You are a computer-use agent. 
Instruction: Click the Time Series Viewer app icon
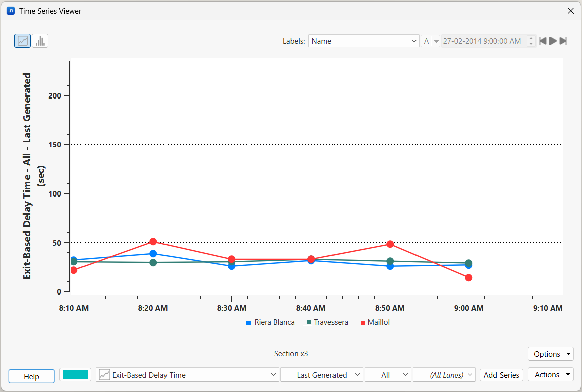pyautogui.click(x=11, y=11)
